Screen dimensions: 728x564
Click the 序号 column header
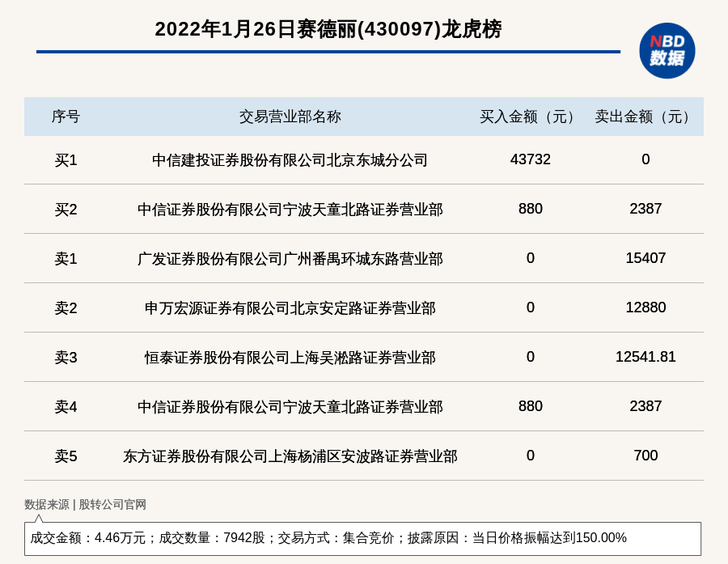click(x=66, y=117)
